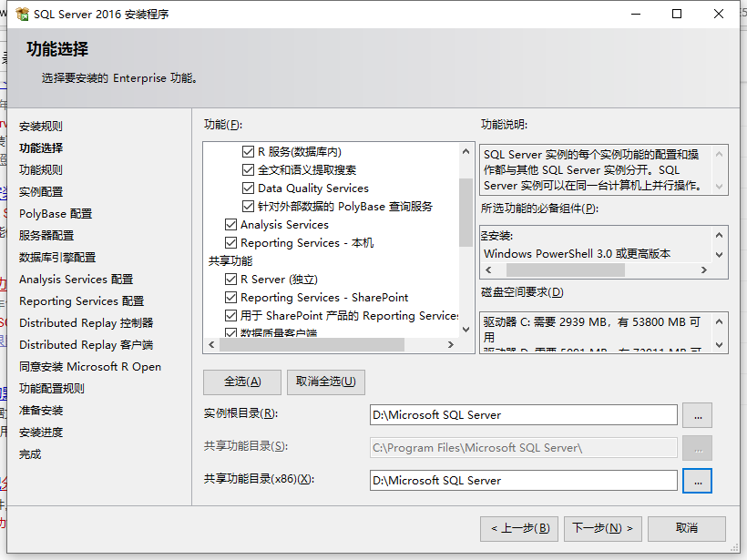Image resolution: width=747 pixels, height=560 pixels.
Task: Disable the Data Quality Services feature
Action: (x=251, y=188)
